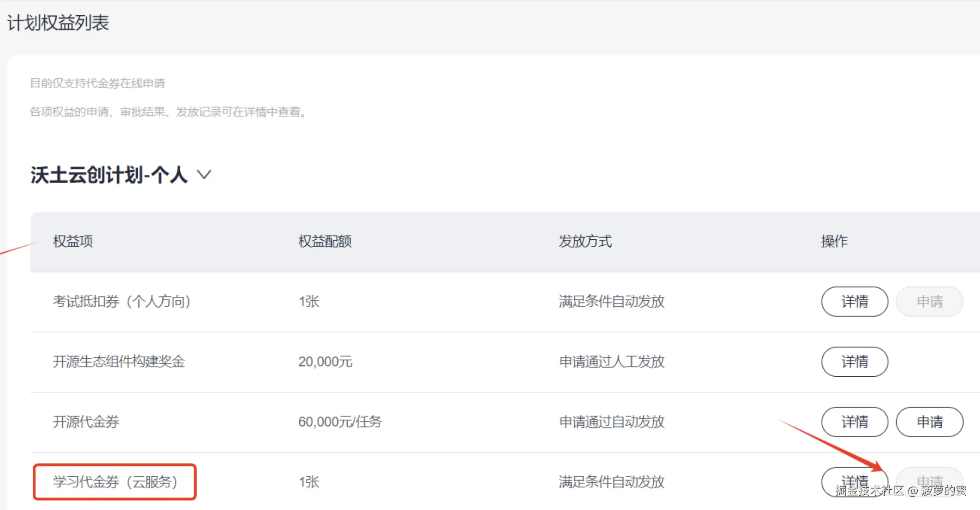
Task: Click the 60,000元/任务 quota cell
Action: point(340,421)
